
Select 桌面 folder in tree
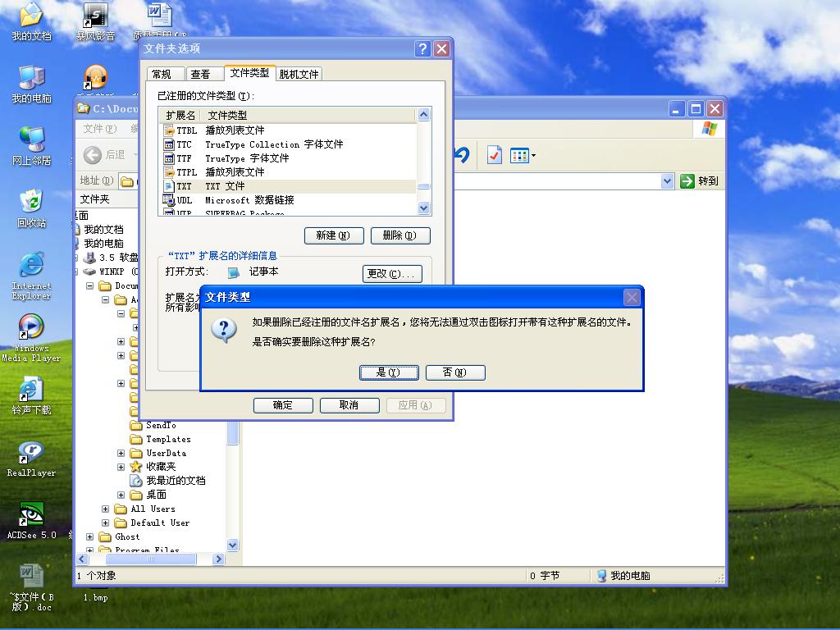click(148, 495)
